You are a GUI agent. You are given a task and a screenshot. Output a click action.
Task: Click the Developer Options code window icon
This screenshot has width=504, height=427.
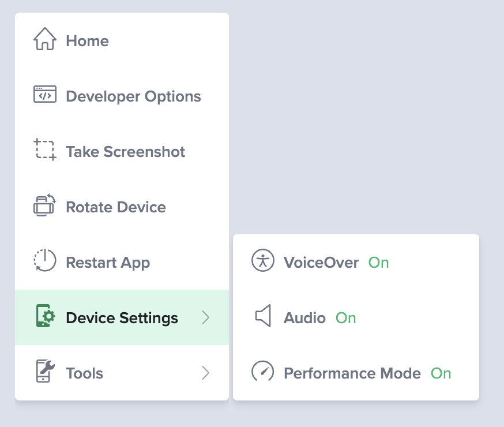pos(45,95)
